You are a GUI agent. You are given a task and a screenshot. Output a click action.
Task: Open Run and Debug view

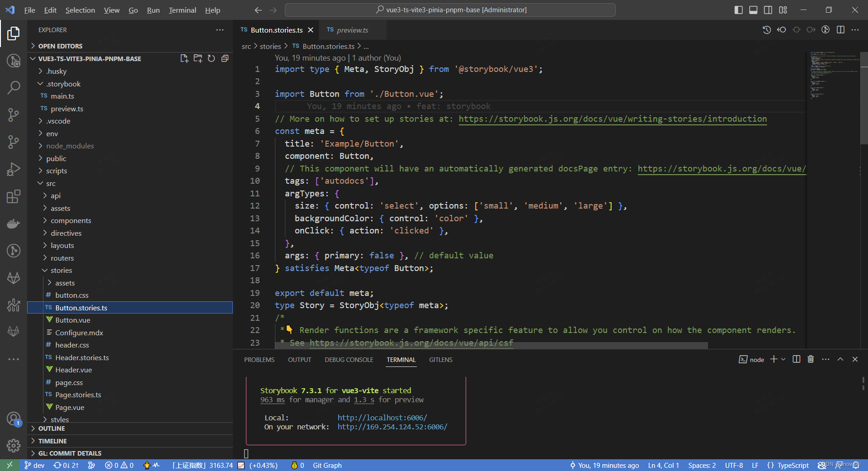tap(14, 169)
